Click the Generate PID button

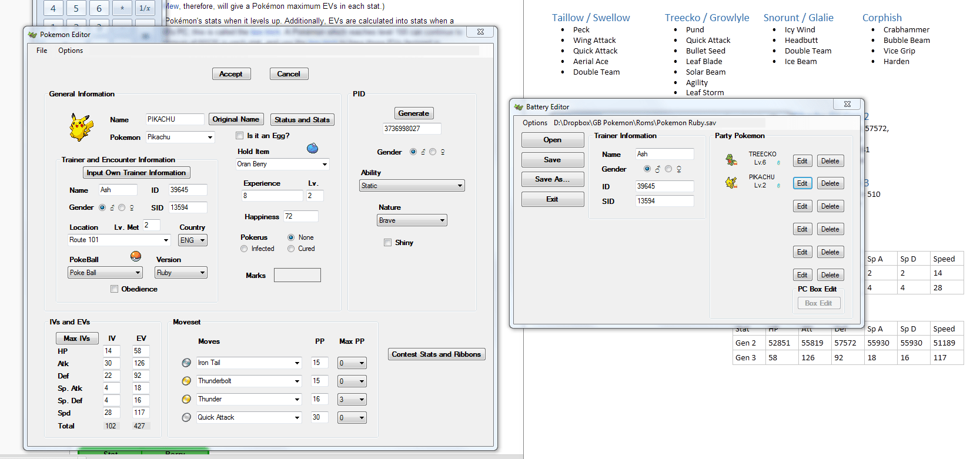click(414, 113)
